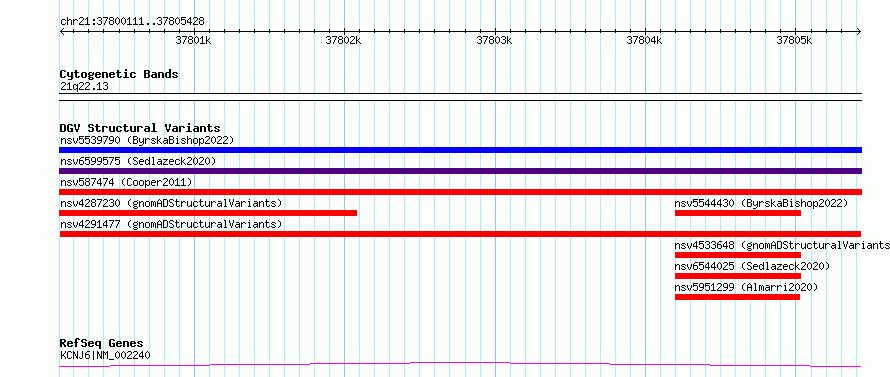The height and width of the screenshot is (377, 890).
Task: Open the nsv5539790 (ByrskaBishop2022) label
Action: (147, 140)
